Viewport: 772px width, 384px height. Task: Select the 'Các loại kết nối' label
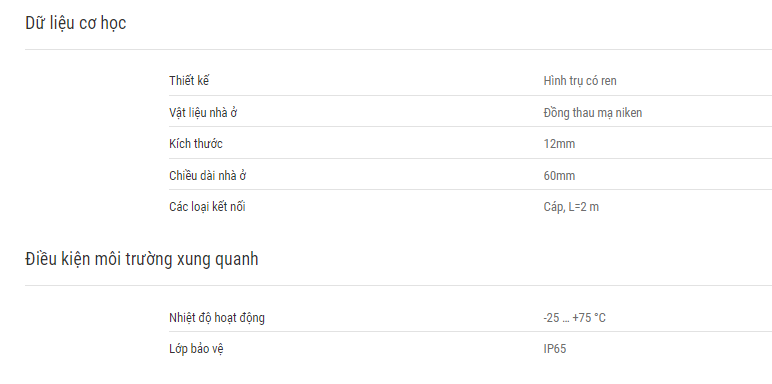click(207, 207)
